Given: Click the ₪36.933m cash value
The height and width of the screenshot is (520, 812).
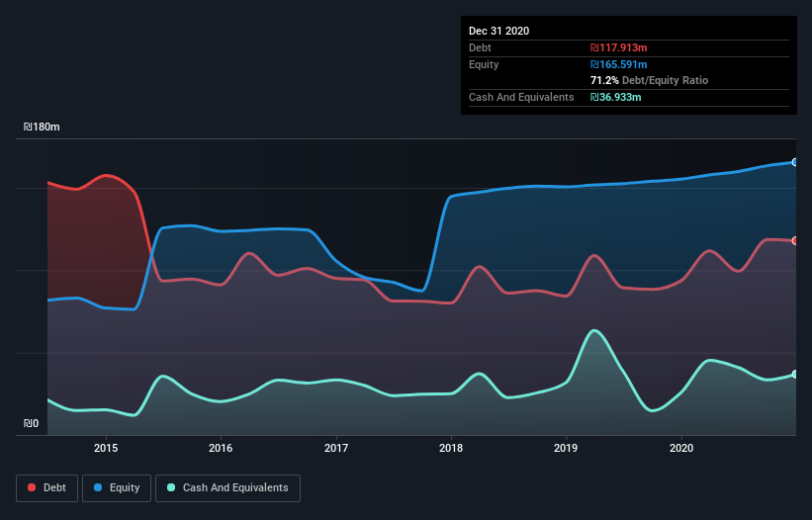Looking at the screenshot, I should (x=616, y=97).
